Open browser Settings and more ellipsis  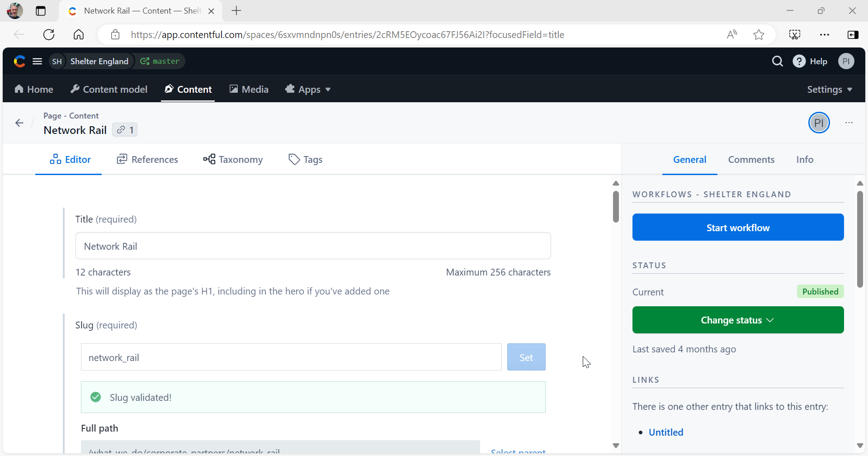tap(825, 34)
